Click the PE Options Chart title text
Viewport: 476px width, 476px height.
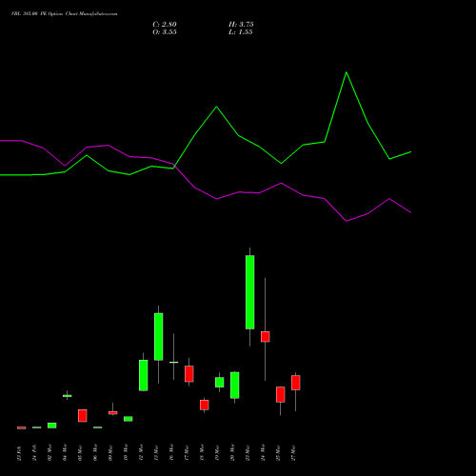click(x=64, y=14)
